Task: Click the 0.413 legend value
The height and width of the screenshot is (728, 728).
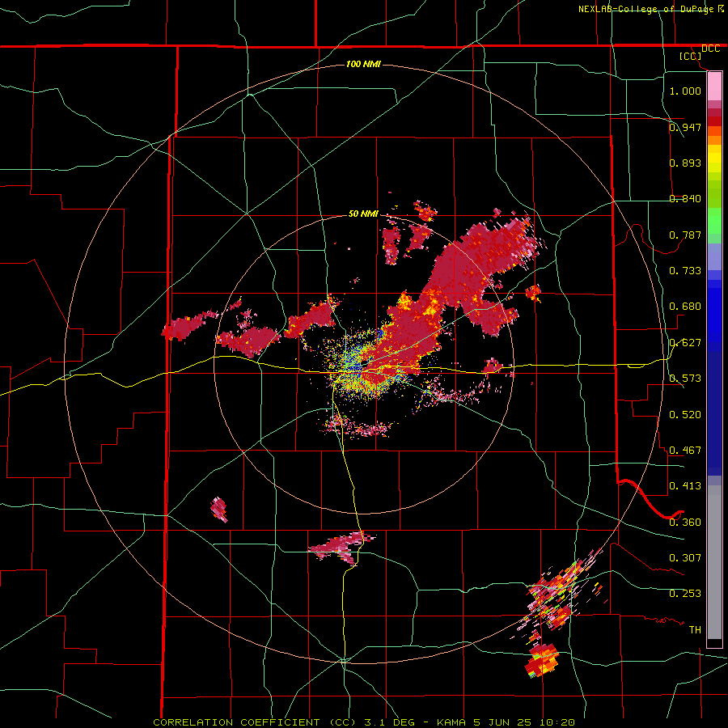Action: 685,486
